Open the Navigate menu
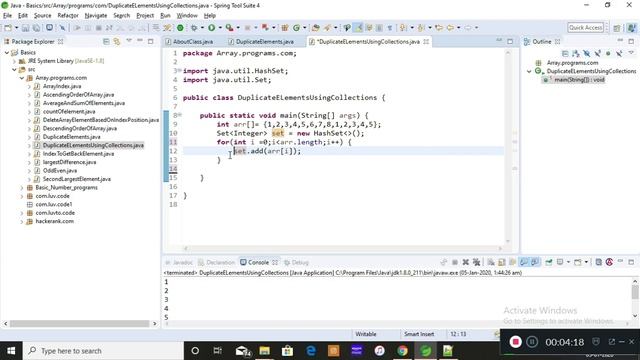Viewport: 640px width, 360px height. click(x=96, y=16)
